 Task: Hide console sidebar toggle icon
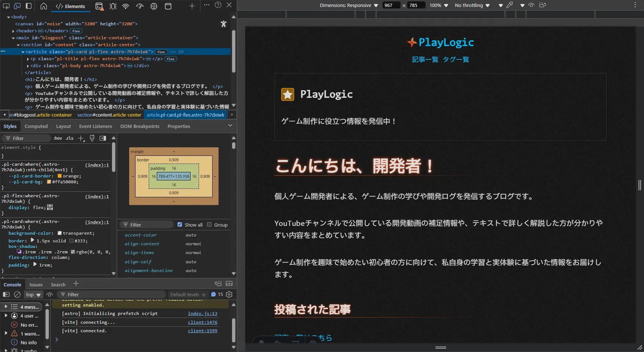point(6,294)
